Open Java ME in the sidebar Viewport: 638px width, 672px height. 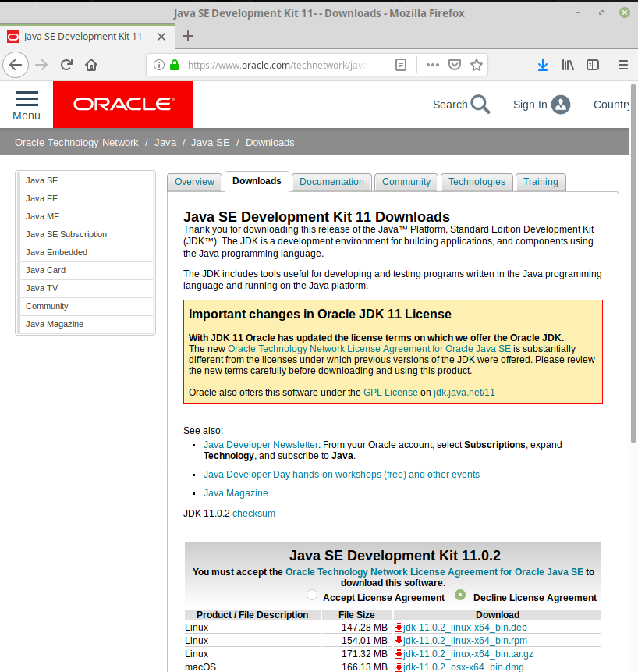86,217
